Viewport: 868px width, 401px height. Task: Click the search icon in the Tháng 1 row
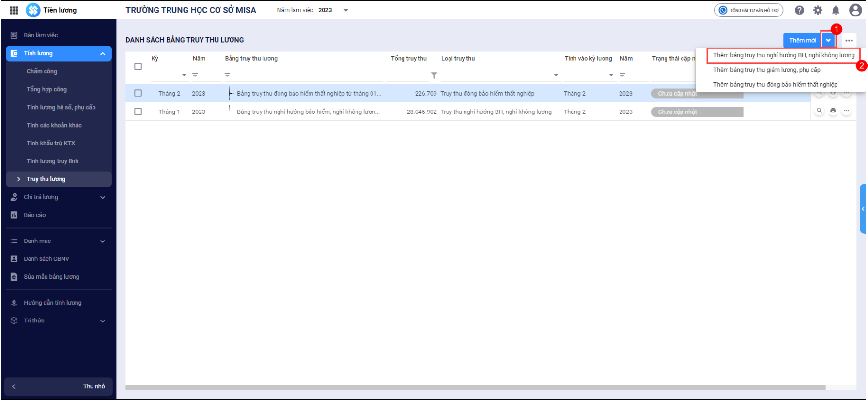(x=820, y=111)
